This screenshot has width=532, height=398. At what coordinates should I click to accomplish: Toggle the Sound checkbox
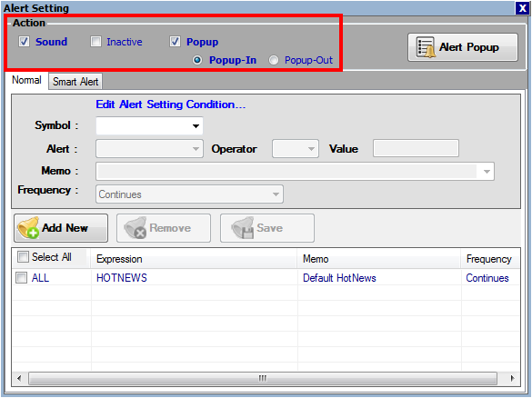point(24,42)
